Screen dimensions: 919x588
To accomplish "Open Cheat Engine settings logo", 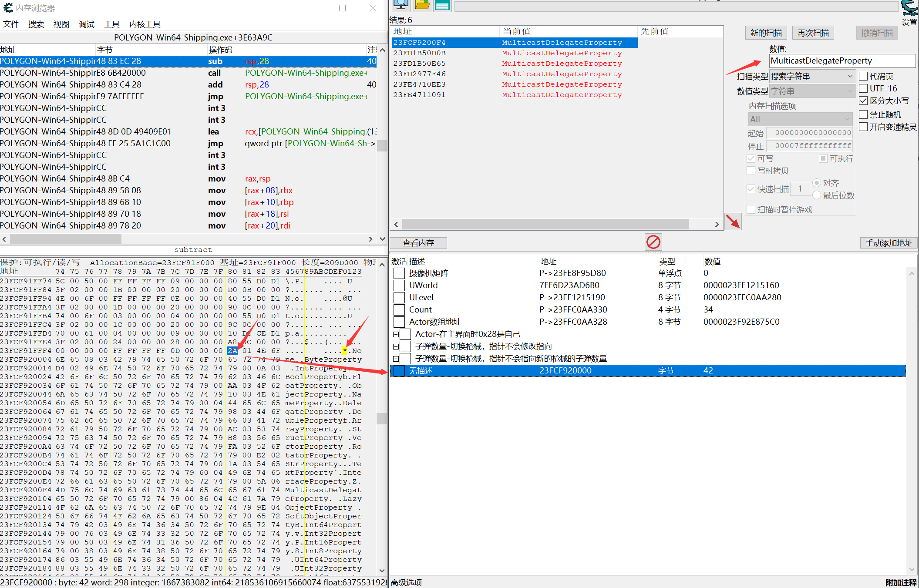I will [909, 8].
